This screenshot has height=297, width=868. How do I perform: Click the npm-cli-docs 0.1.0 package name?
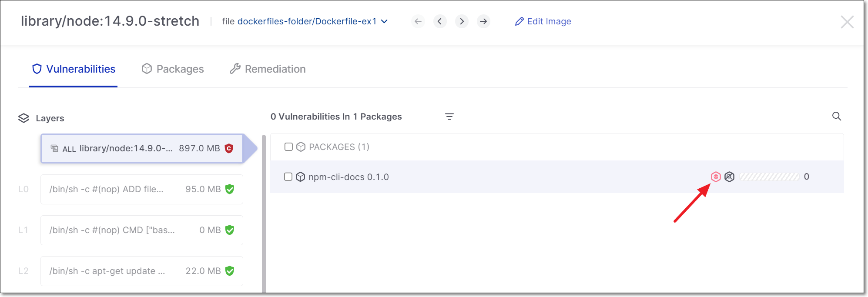349,177
